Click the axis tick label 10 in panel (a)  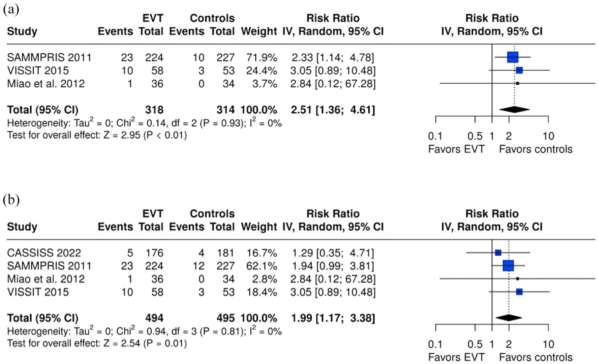point(548,136)
